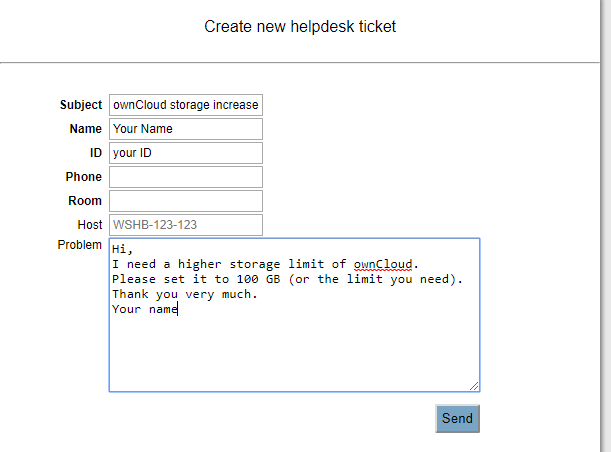Click the "Create new helpdesk ticket" heading
The image size is (611, 452).
[300, 26]
